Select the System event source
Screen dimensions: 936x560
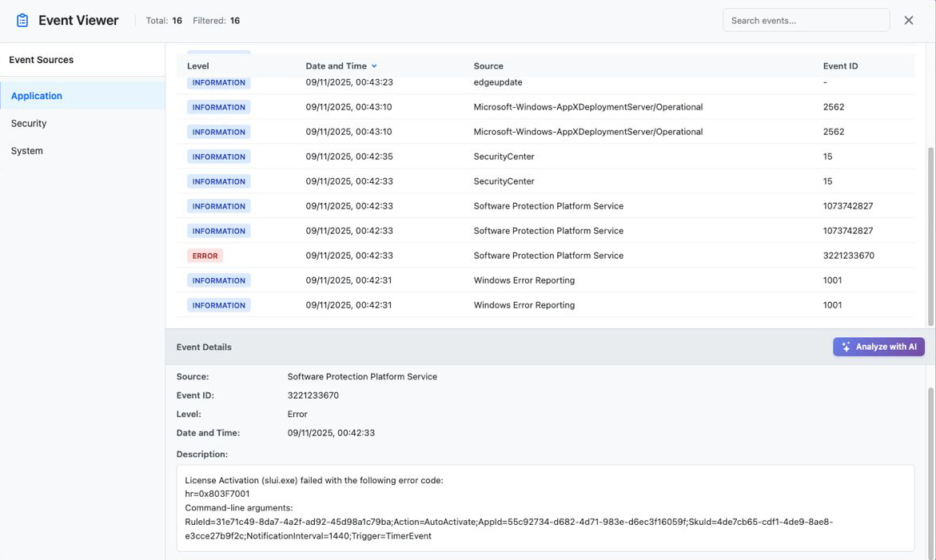click(26, 150)
